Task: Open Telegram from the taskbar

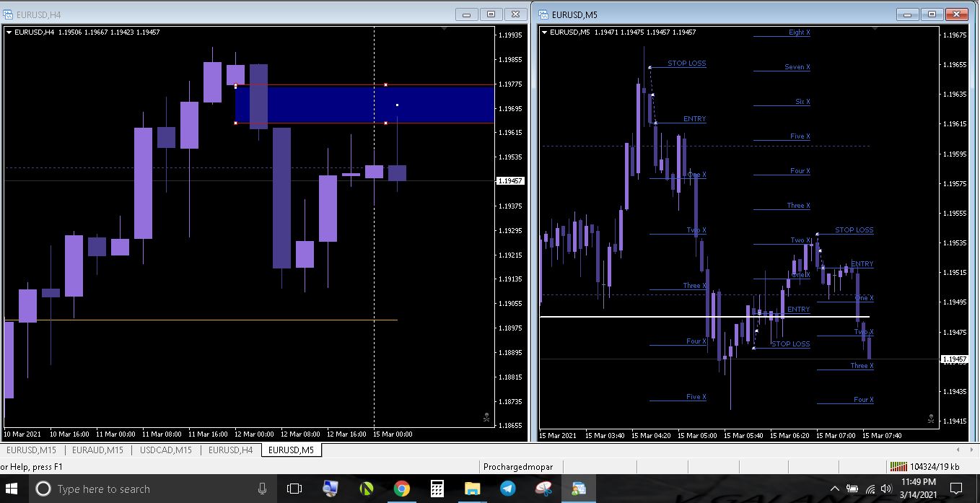Action: [507, 489]
